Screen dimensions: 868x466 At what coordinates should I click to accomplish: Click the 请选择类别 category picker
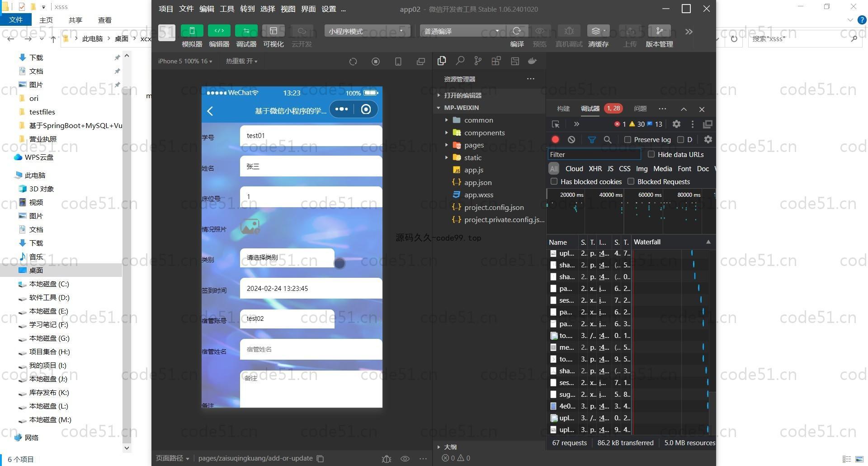tap(287, 257)
